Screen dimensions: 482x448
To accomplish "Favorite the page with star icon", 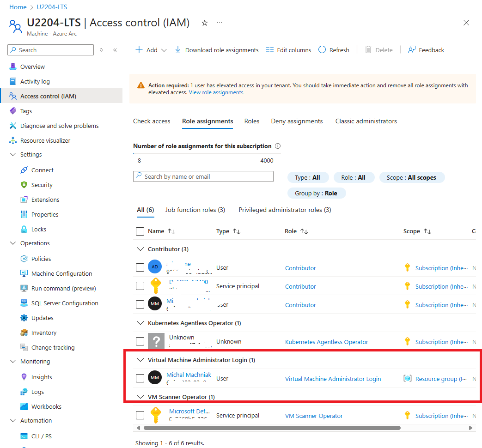I will click(205, 23).
